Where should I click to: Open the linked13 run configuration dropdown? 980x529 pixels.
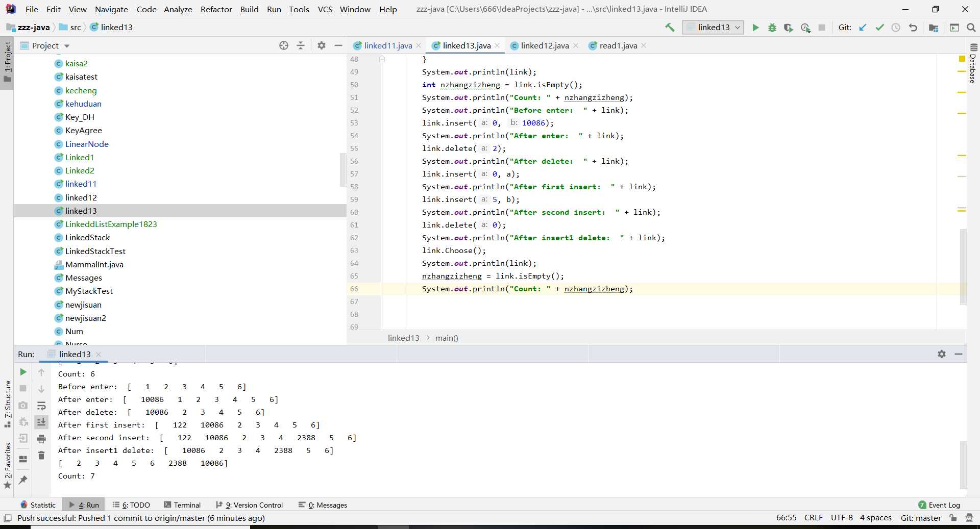[x=713, y=28]
